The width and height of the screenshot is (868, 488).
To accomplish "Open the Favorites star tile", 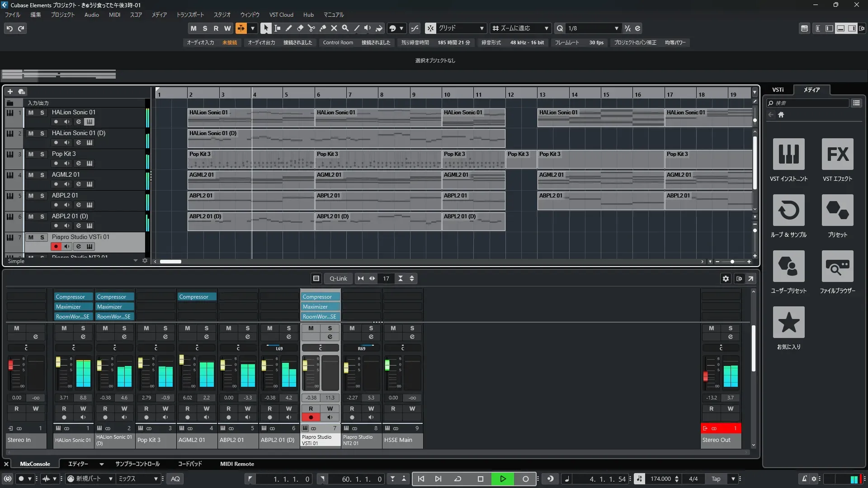I will [x=788, y=322].
